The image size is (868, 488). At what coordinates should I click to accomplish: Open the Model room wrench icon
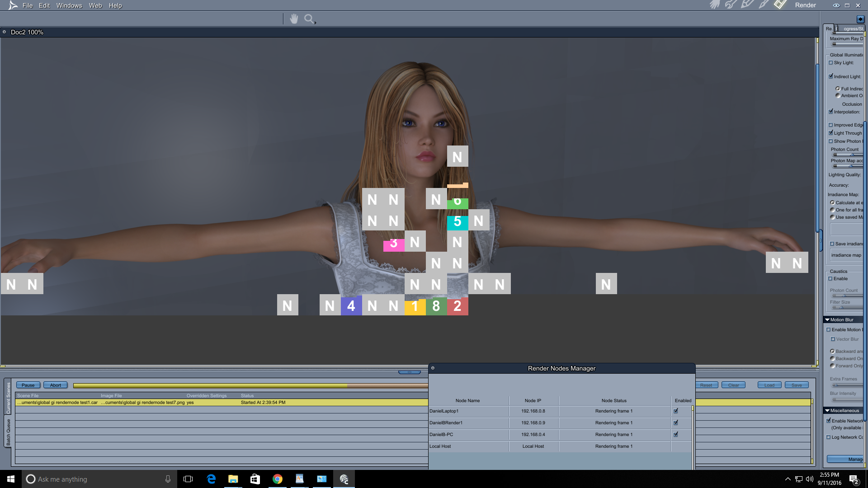coord(731,5)
